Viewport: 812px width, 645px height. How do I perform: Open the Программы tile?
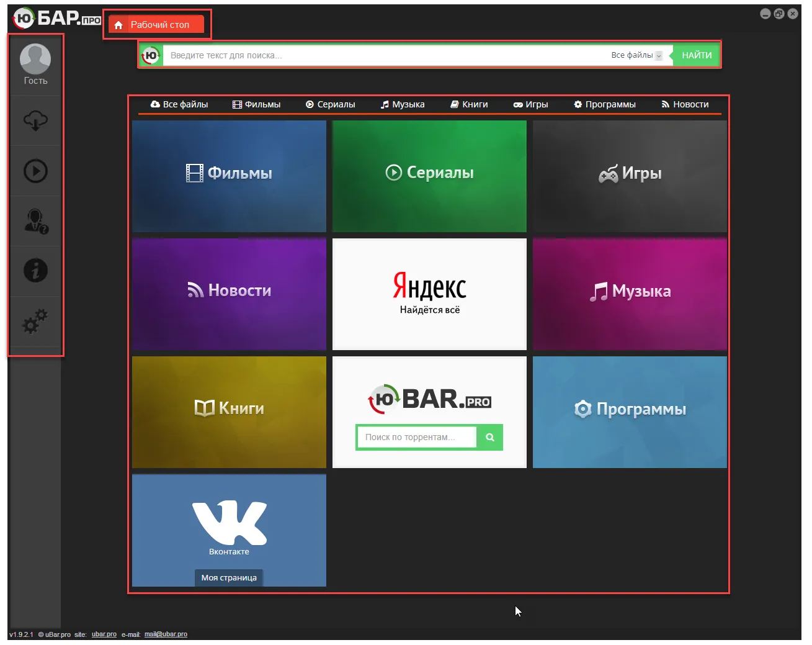click(630, 412)
